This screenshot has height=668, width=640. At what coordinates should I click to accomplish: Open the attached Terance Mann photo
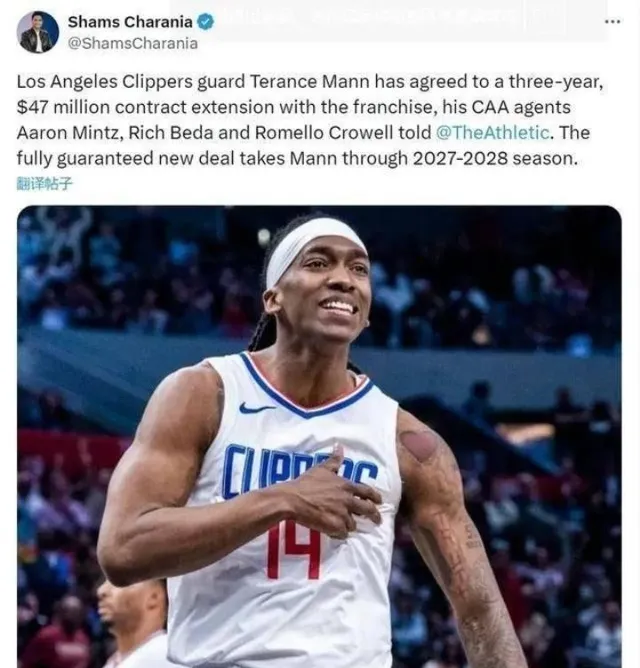[319, 436]
